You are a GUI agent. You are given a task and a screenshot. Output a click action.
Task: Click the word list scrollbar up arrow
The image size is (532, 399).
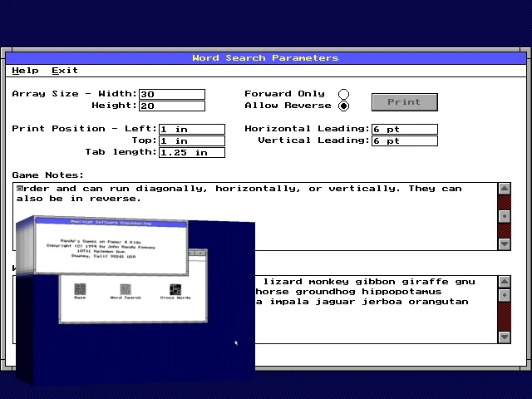click(505, 282)
